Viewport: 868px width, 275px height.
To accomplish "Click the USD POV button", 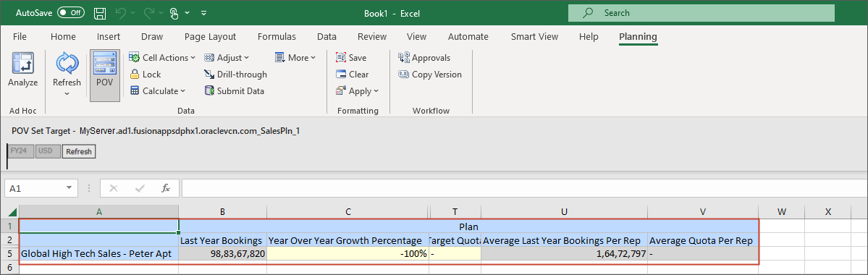I will (x=49, y=151).
